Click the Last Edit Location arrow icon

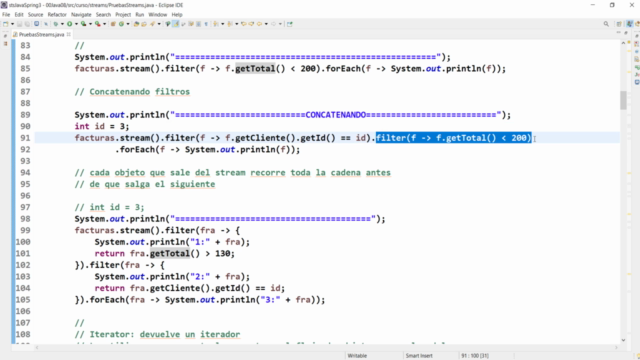244,24
